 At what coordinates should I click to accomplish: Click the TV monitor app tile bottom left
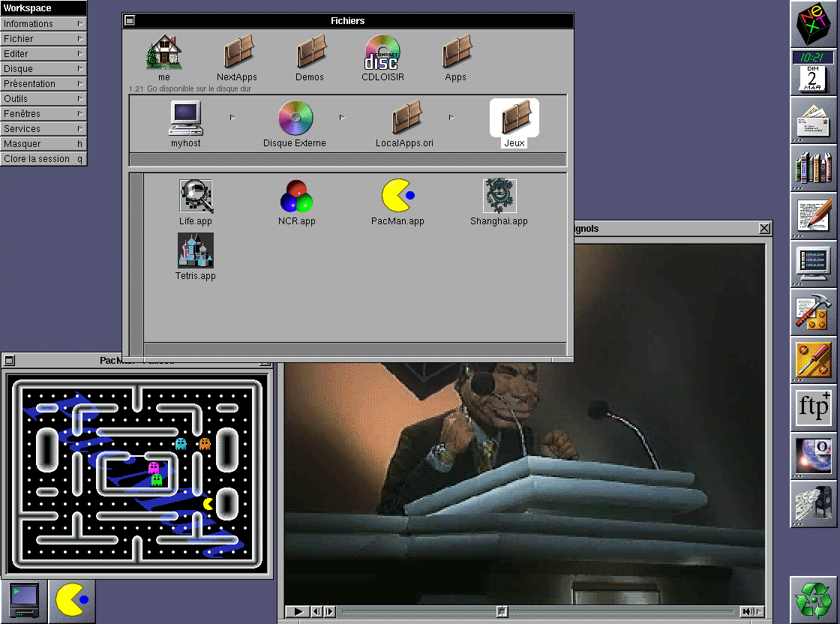click(x=24, y=601)
